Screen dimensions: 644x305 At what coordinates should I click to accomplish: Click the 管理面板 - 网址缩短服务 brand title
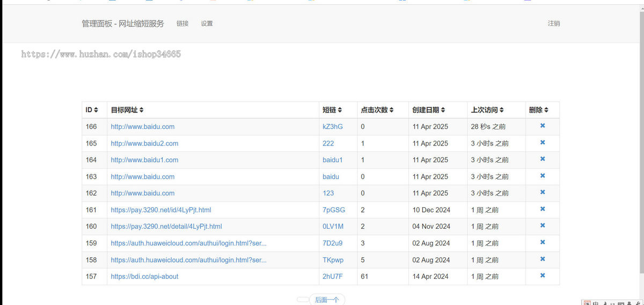click(x=123, y=24)
